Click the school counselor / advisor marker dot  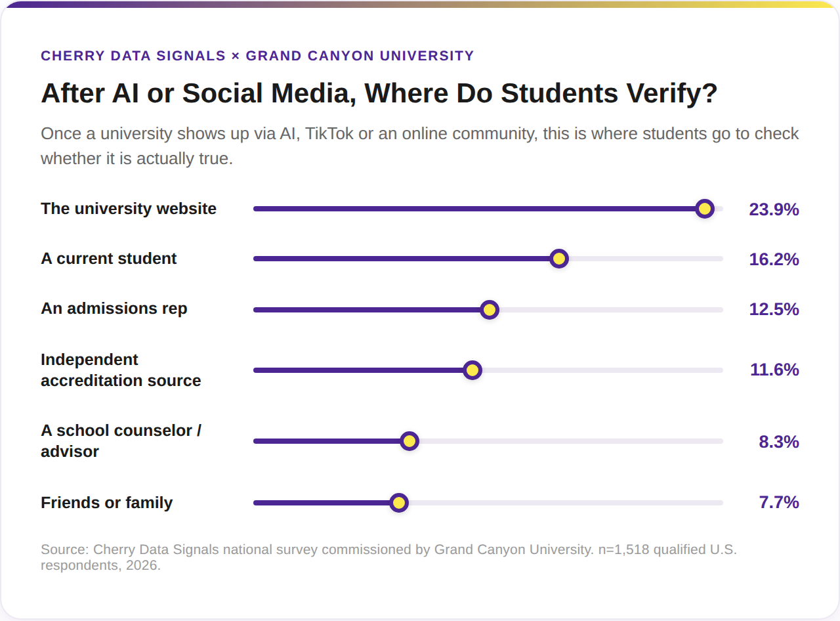tap(409, 441)
